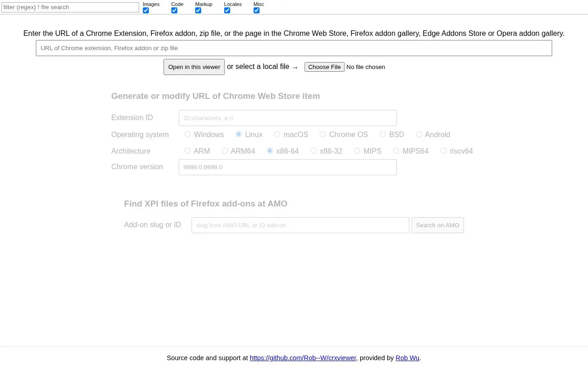
Task: Uncheck the Code filter checkbox
Action: [174, 10]
